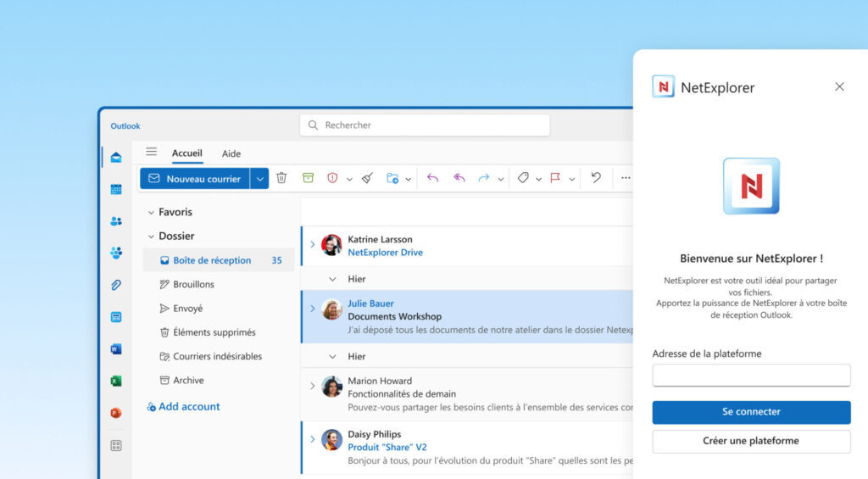The width and height of the screenshot is (868, 479).
Task: Delete message with the trash icon
Action: (x=281, y=178)
